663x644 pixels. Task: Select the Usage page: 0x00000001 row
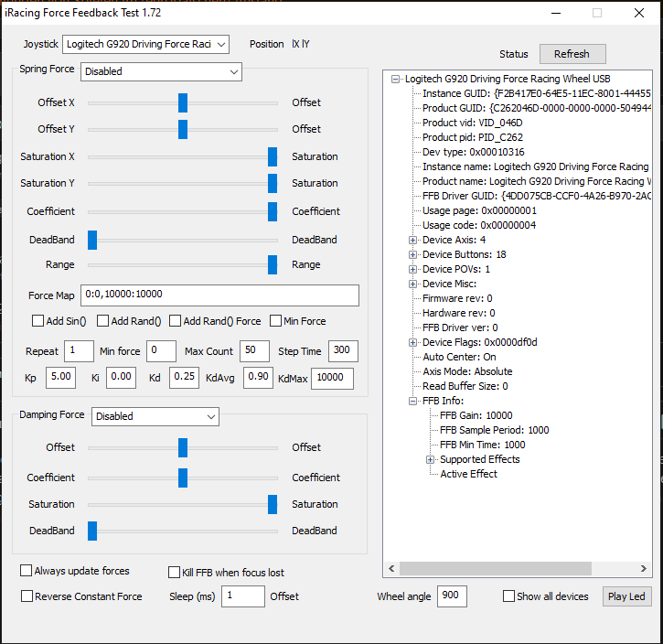point(479,210)
